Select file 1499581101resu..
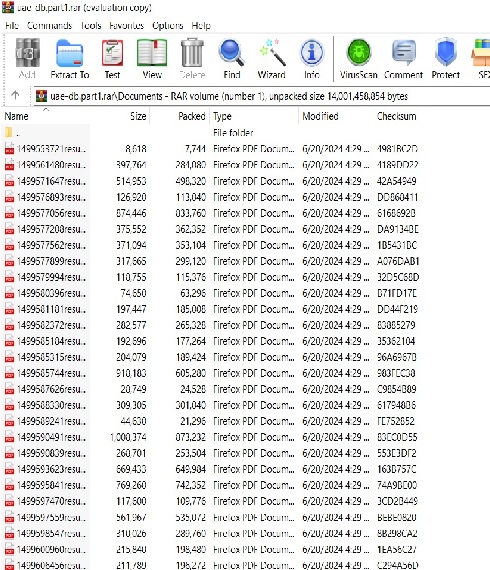This screenshot has width=490, height=570. click(x=51, y=309)
